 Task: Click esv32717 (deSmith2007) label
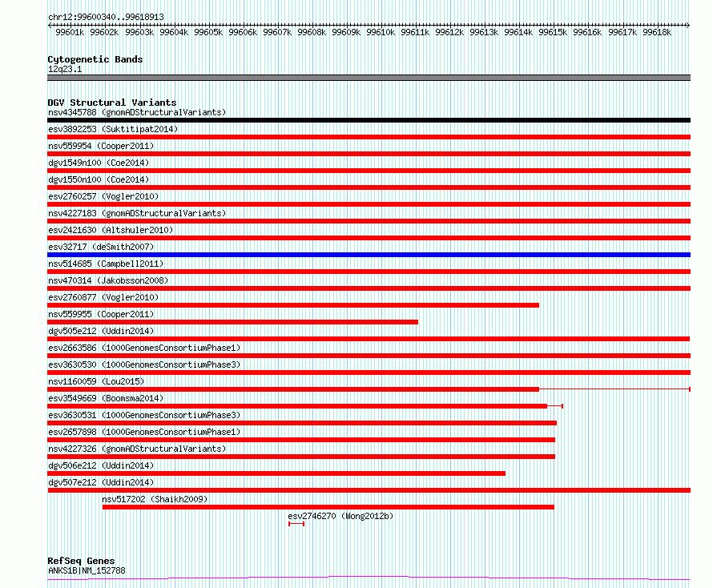pyautogui.click(x=101, y=247)
